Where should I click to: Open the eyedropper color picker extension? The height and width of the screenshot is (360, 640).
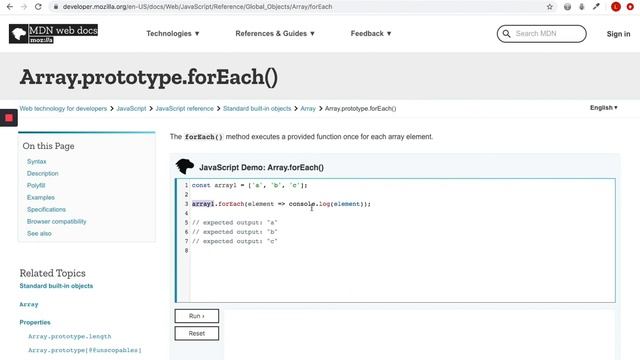[x=596, y=7]
